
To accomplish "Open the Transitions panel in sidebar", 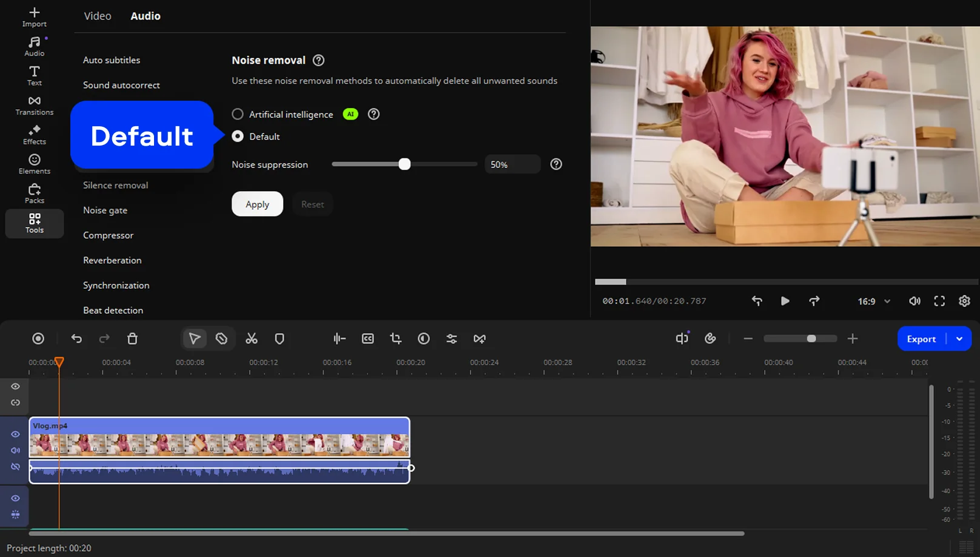I will tap(35, 105).
